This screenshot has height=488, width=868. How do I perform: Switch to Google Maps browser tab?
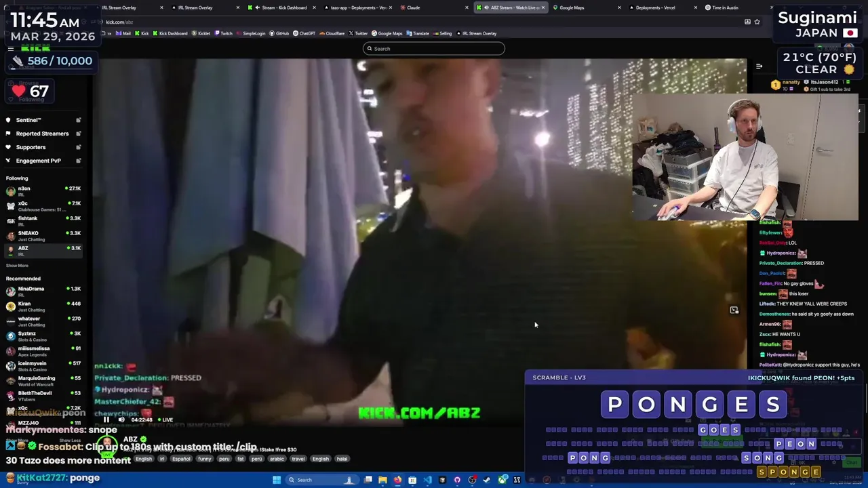tap(587, 7)
